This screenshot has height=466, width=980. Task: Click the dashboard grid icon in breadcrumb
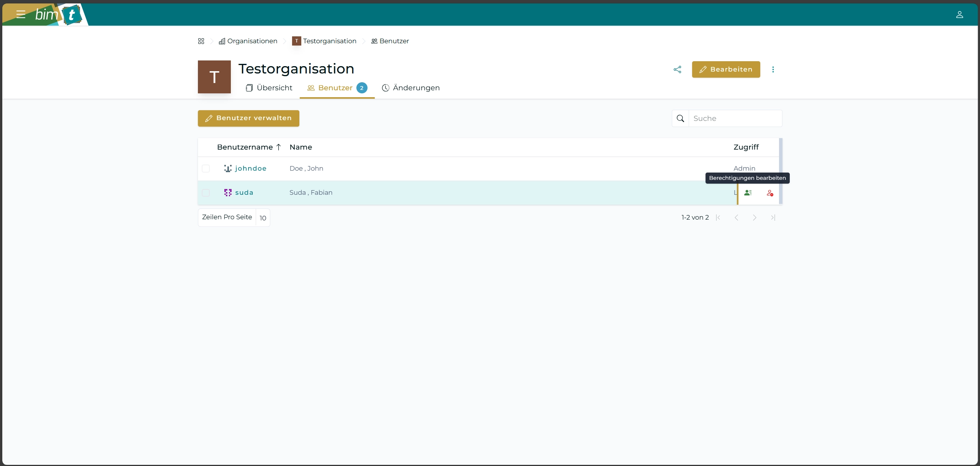pos(201,41)
